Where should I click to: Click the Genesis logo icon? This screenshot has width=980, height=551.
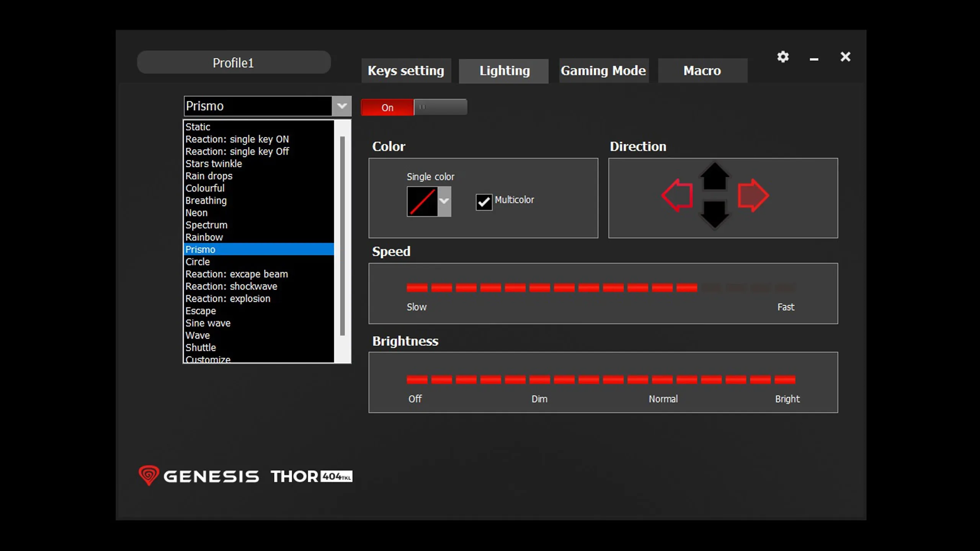pos(149,475)
